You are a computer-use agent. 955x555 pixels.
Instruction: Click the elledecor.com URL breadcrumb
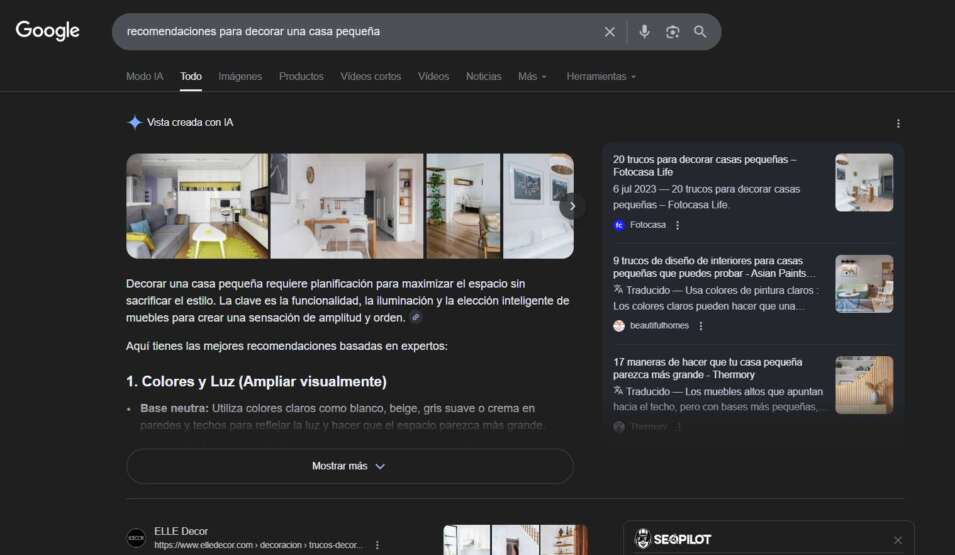[258, 545]
